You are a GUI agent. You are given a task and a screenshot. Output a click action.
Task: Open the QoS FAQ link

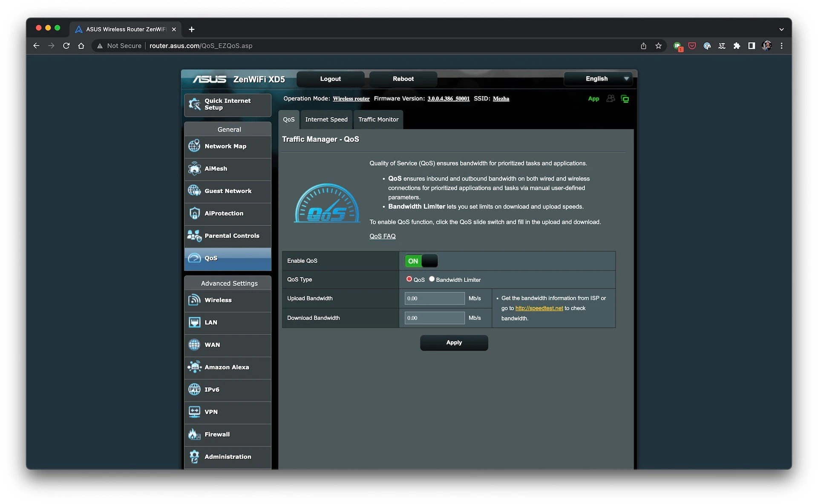tap(382, 236)
